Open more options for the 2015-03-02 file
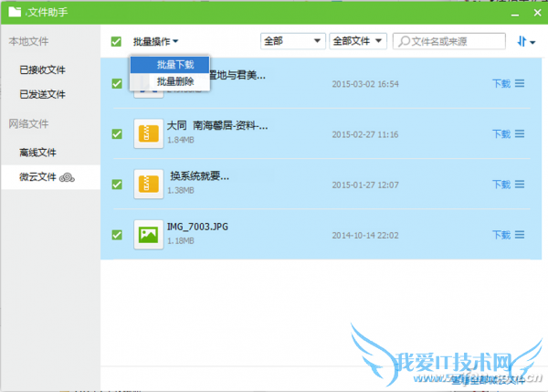The width and height of the screenshot is (548, 392). point(520,83)
